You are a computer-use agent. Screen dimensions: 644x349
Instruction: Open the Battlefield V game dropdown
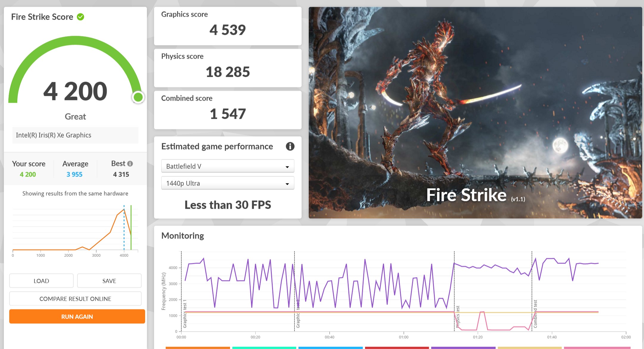227,166
